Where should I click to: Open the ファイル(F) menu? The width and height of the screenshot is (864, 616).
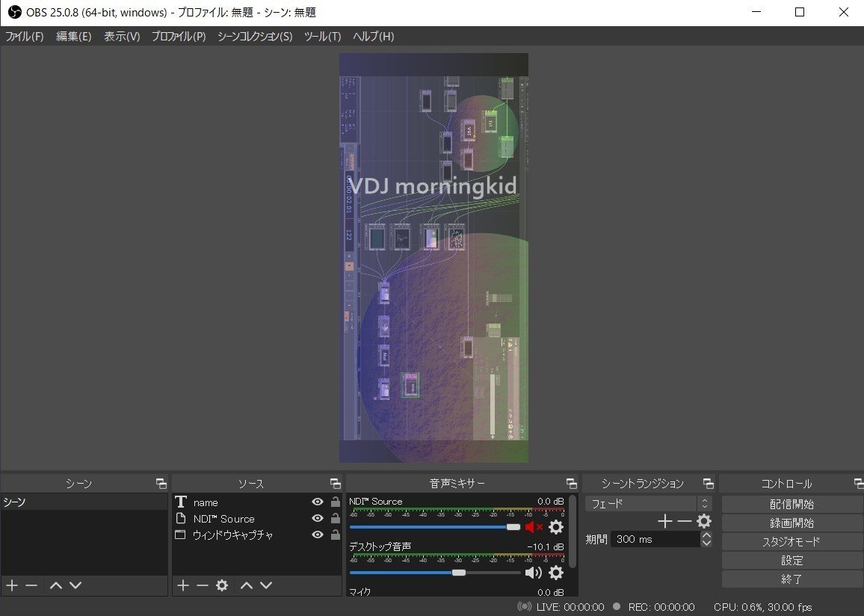click(x=24, y=37)
